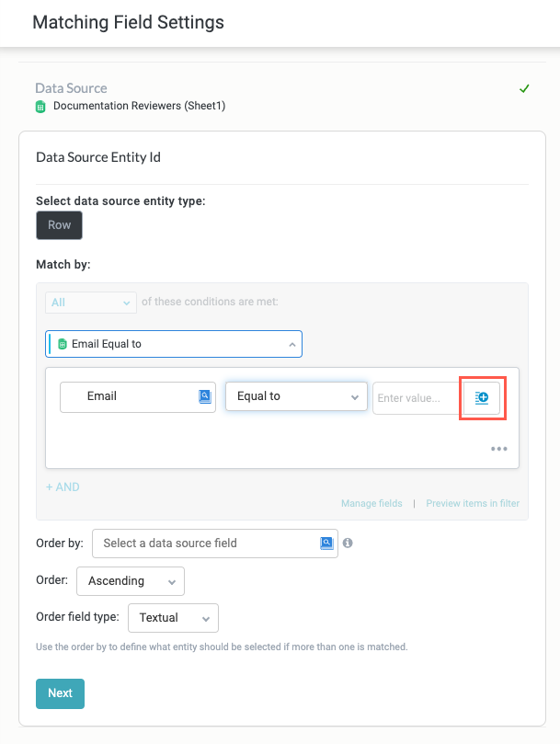Open the Manage fields link
The width and height of the screenshot is (560, 744).
click(371, 503)
